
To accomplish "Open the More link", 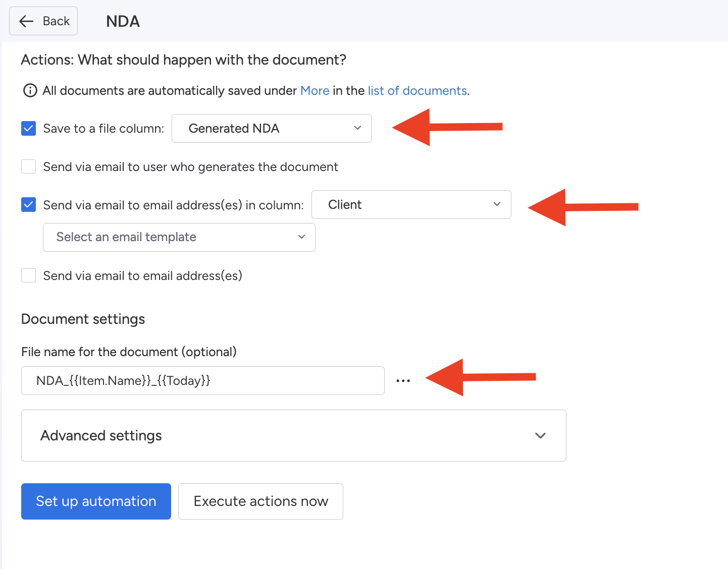I will pos(315,91).
